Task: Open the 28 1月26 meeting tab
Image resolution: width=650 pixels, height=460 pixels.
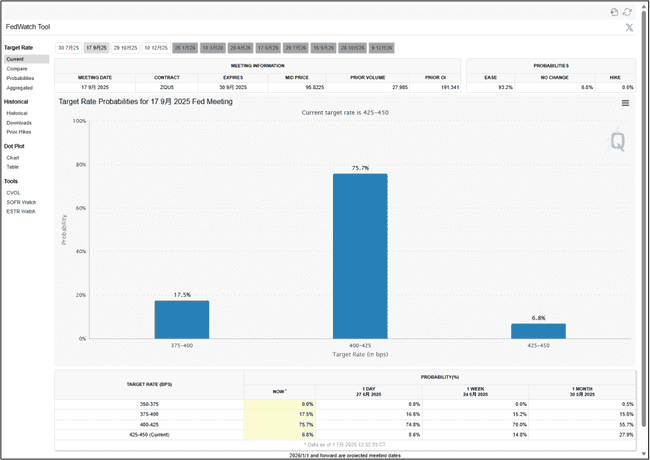Action: coord(185,48)
